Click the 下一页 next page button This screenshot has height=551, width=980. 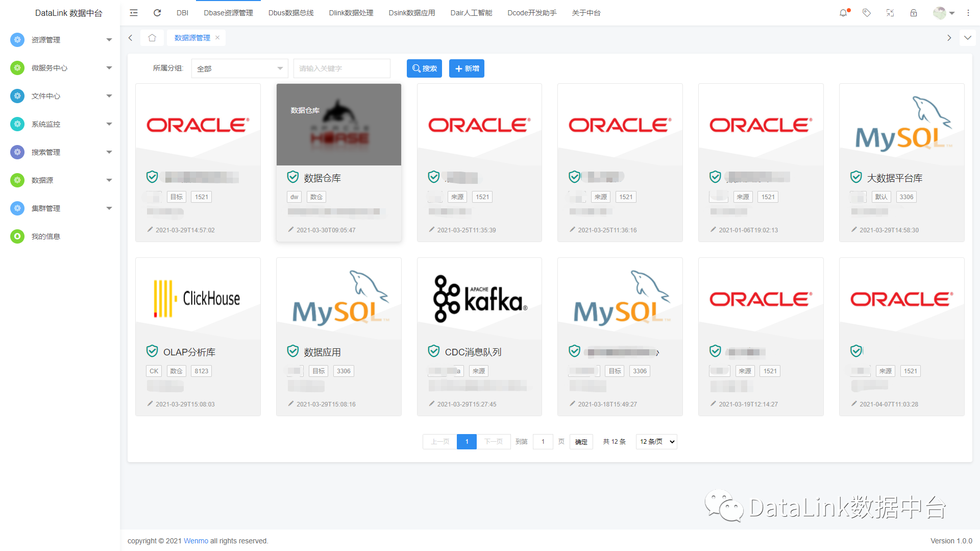(x=494, y=442)
